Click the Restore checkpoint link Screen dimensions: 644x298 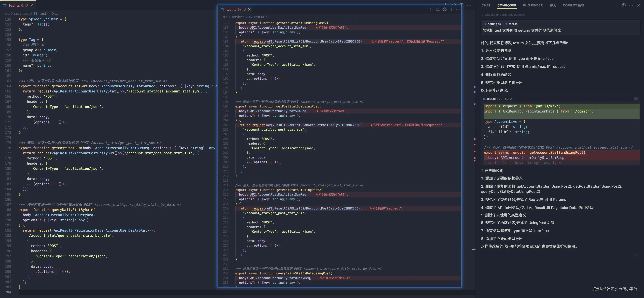click(519, 15)
